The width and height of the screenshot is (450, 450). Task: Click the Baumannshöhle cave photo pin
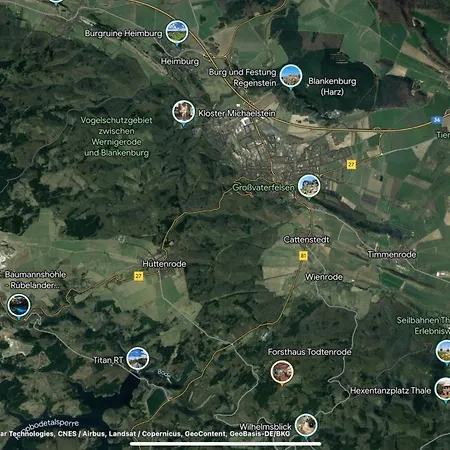point(19,306)
